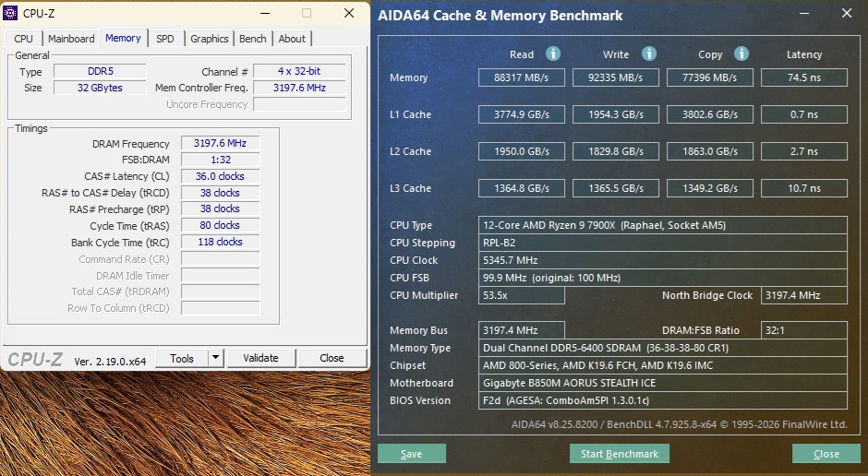The image size is (868, 476).
Task: Click the L3 Cache latency 10.7 ns
Action: tap(803, 188)
